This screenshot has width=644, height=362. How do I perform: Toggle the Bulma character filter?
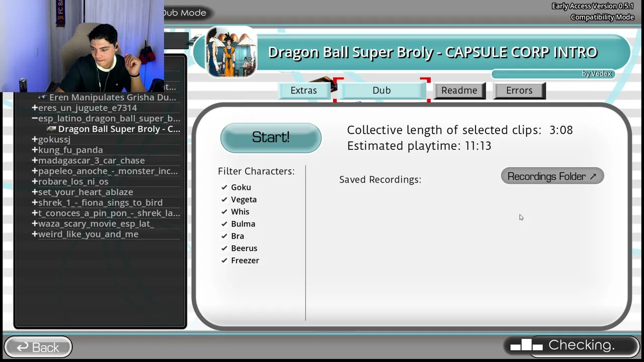click(224, 224)
